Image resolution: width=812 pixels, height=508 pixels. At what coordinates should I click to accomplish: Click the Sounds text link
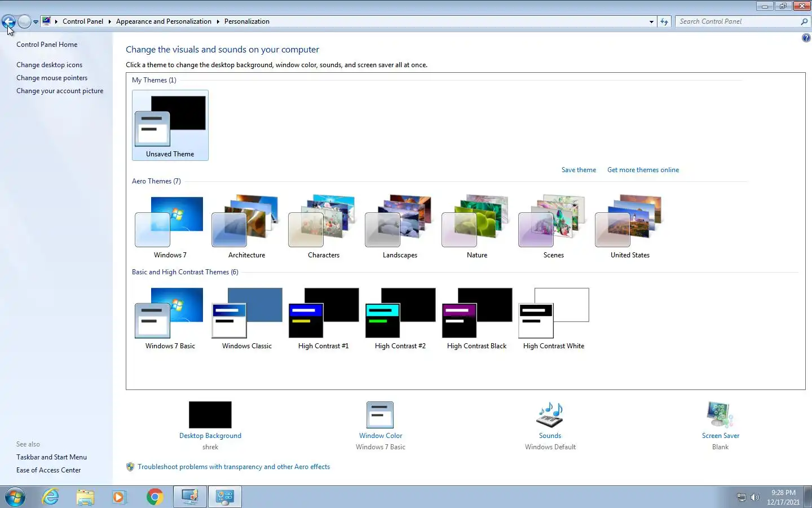click(550, 436)
